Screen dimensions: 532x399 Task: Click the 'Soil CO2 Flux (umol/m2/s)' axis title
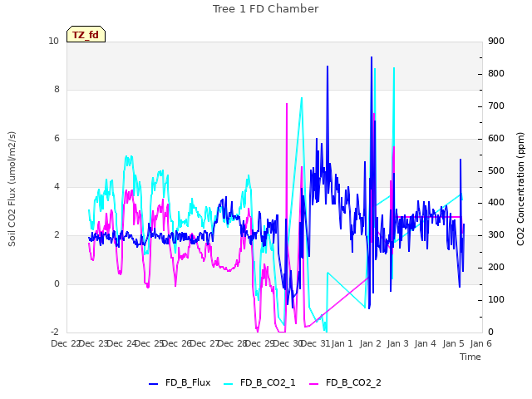click(x=12, y=189)
